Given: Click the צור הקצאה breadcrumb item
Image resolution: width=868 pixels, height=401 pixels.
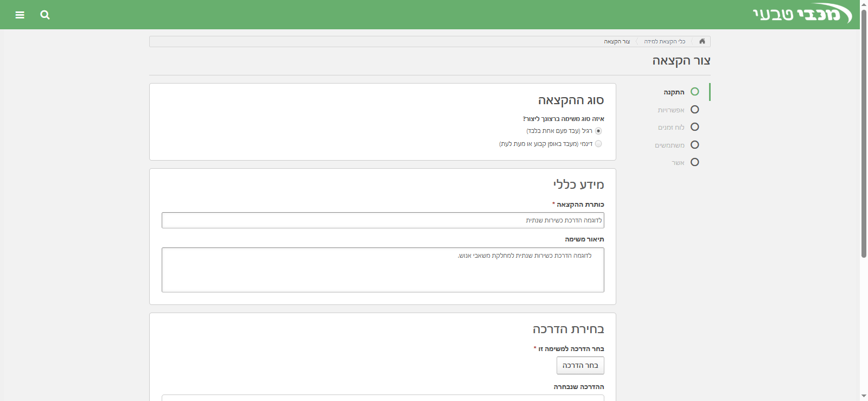Looking at the screenshot, I should click(617, 42).
